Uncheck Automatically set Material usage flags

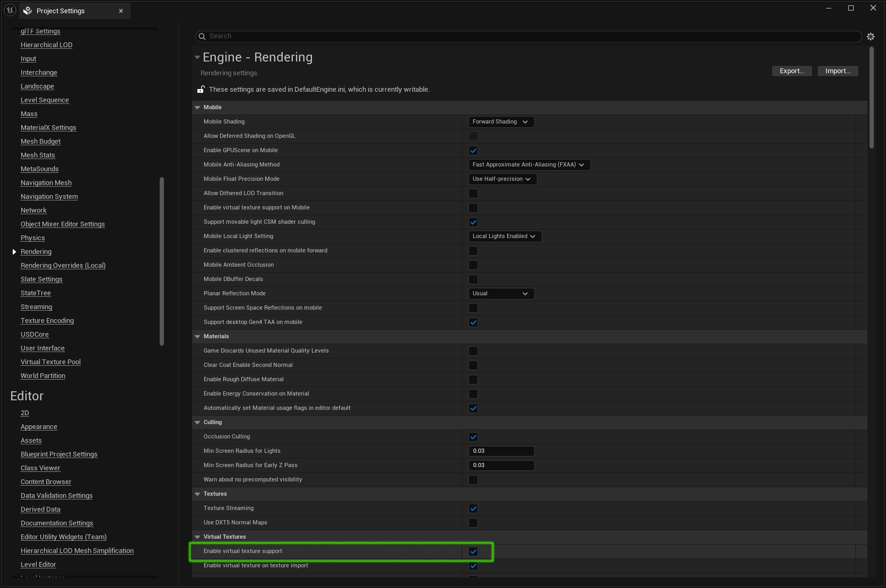pos(473,408)
